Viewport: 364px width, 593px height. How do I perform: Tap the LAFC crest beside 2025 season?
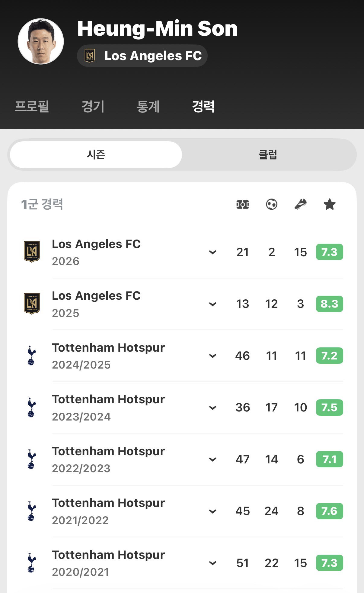click(32, 304)
